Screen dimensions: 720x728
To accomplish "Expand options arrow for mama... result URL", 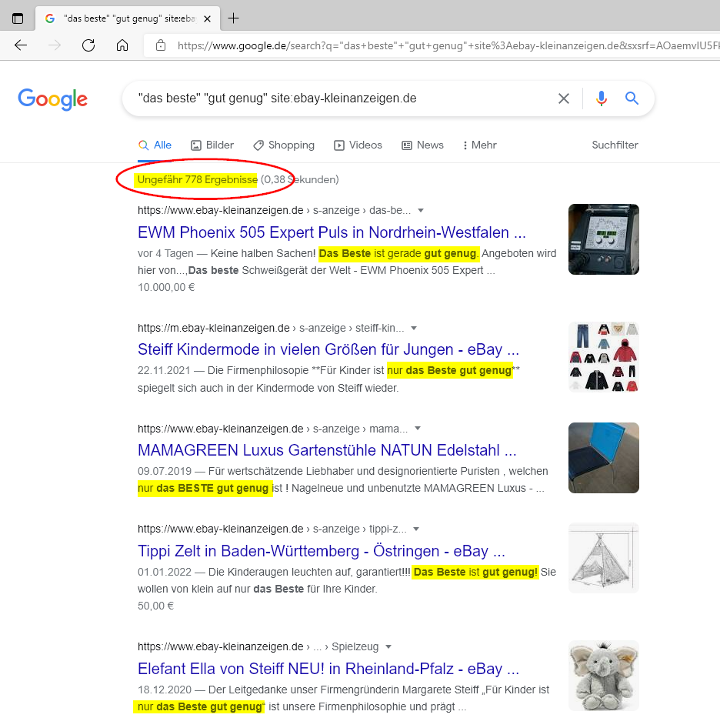I will click(x=418, y=429).
